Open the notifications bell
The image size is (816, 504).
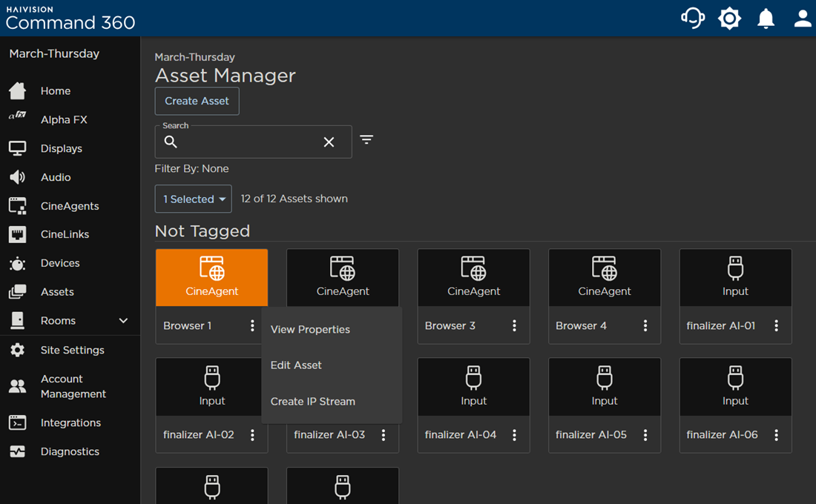coord(766,19)
